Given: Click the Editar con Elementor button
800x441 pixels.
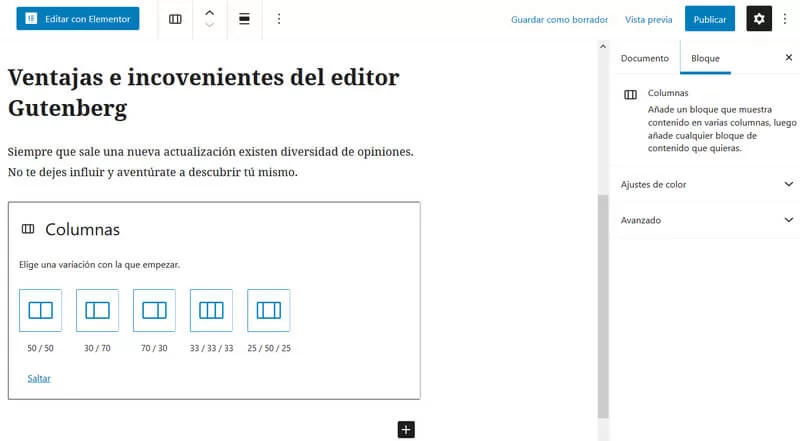Looking at the screenshot, I should [x=78, y=19].
